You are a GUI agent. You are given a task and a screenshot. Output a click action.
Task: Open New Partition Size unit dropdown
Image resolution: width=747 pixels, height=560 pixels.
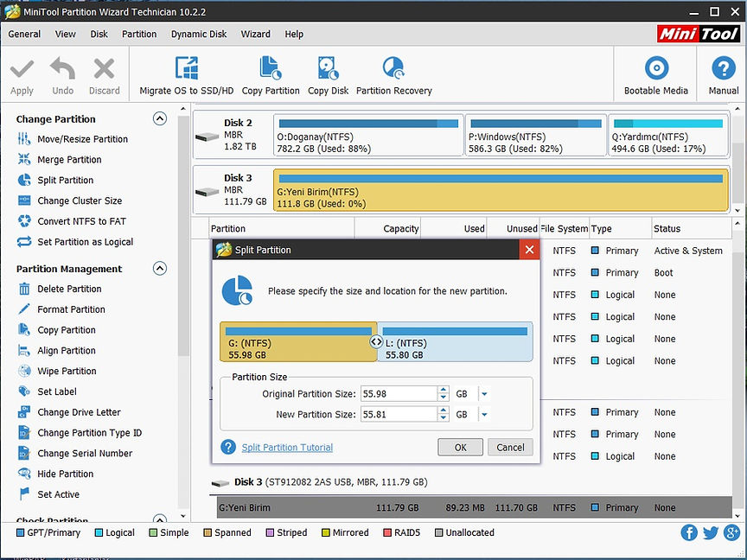coord(484,414)
